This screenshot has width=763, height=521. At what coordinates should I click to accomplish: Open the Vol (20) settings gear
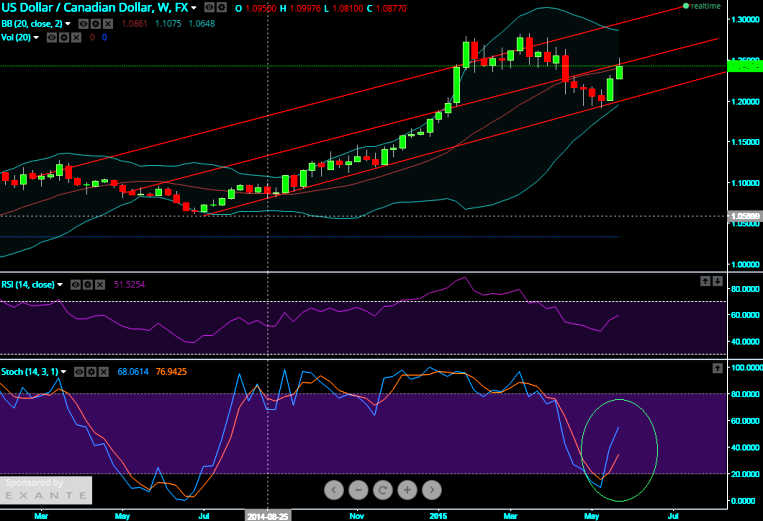pos(62,37)
